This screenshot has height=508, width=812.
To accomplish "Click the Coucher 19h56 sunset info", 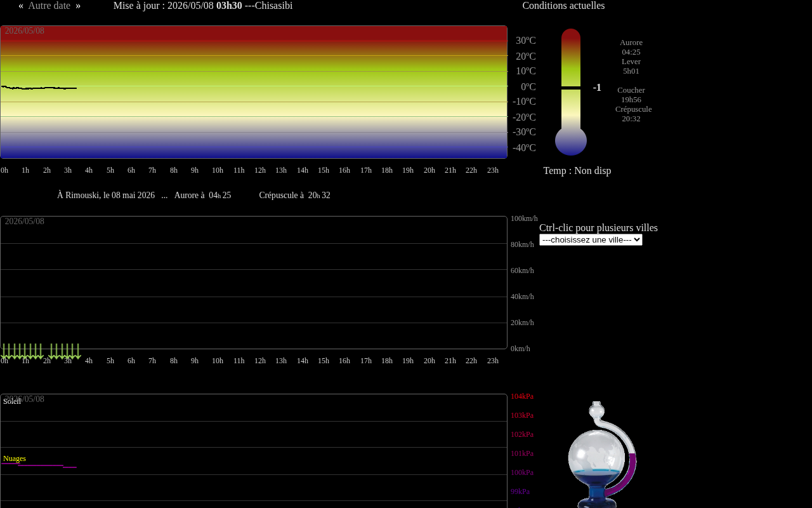I will click(631, 95).
